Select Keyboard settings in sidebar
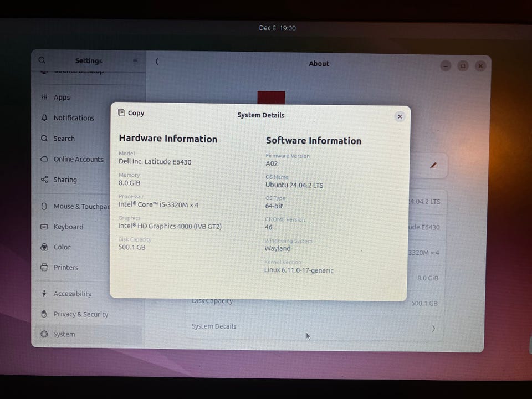 [68, 227]
